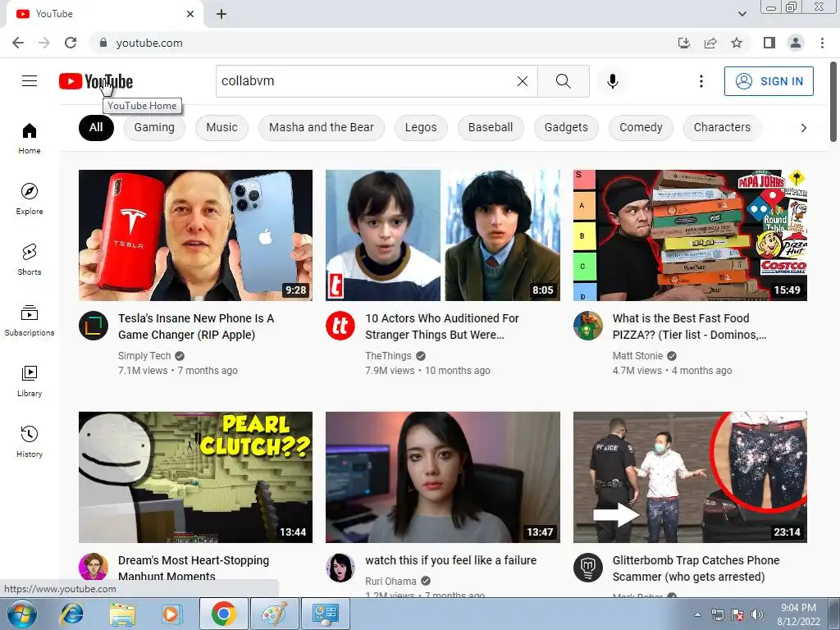Select the Music filter chip
The image size is (840, 630).
(221, 127)
